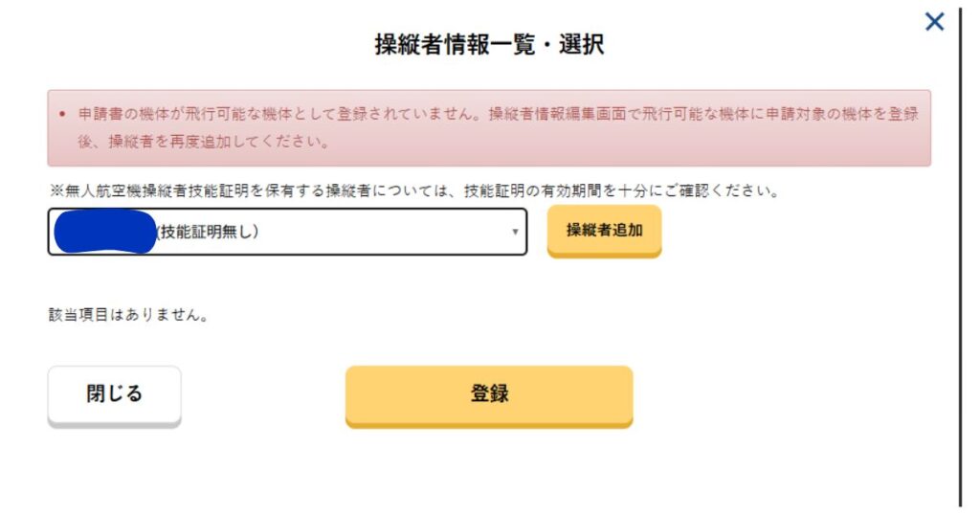Image resolution: width=980 pixels, height=515 pixels.
Task: Click the 閉じる button
Action: (x=114, y=393)
